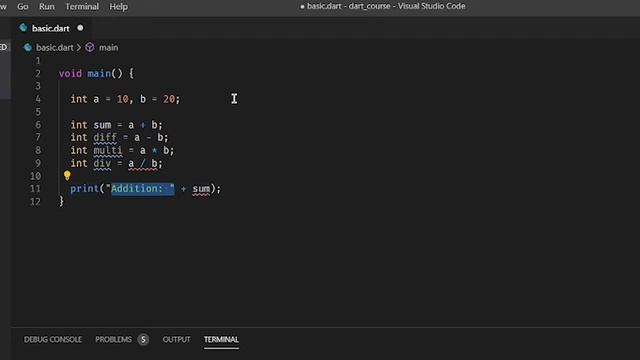Screen dimensions: 640x360
Task: Click the 'void' keyword on line 2
Action: click(x=70, y=73)
